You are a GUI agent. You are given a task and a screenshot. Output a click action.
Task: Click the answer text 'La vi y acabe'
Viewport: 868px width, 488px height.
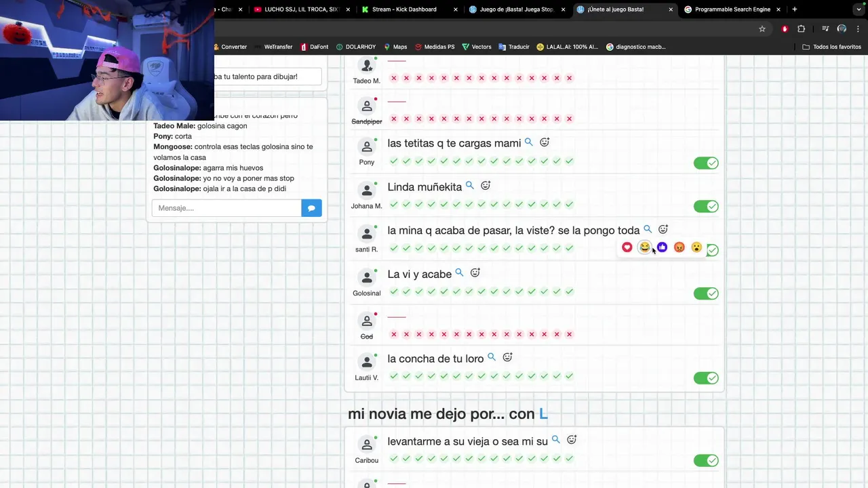point(419,274)
